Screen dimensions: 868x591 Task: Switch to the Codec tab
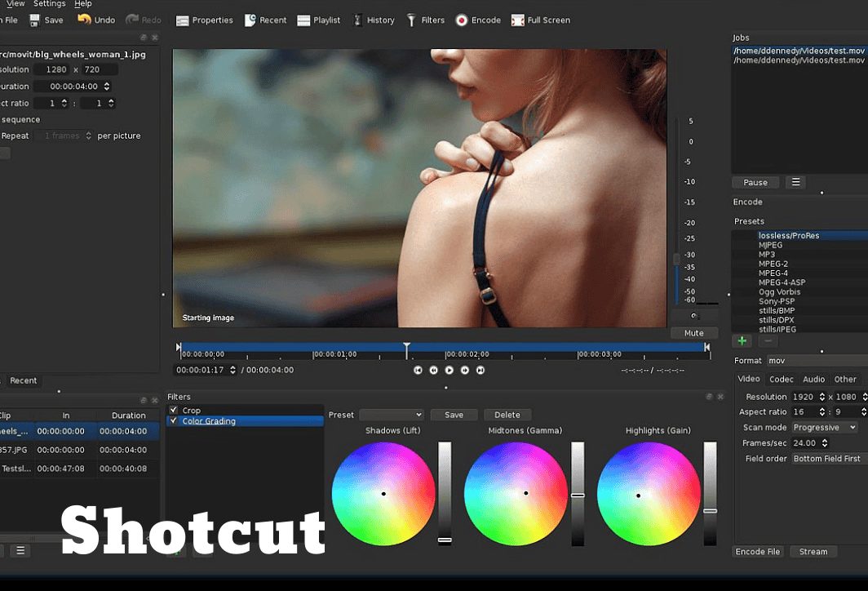781,379
